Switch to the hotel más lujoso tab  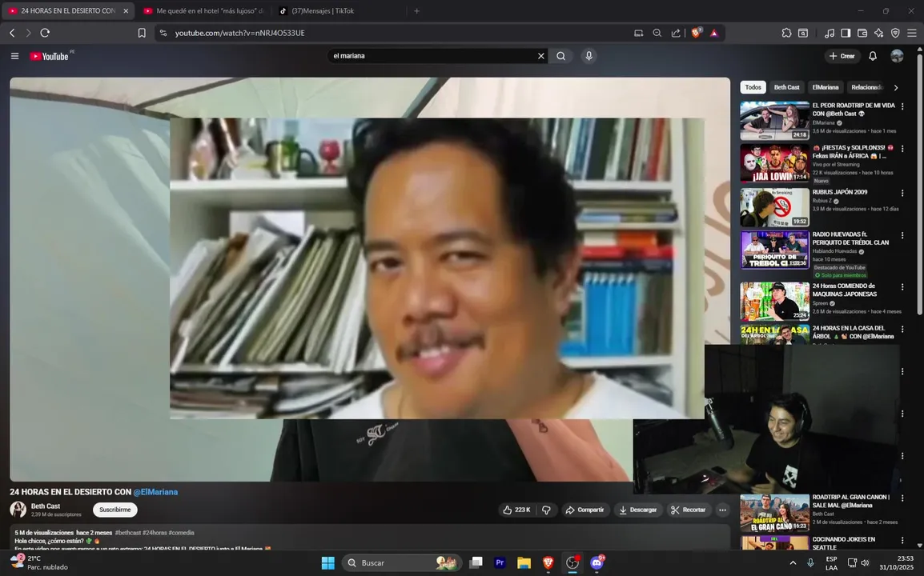[204, 10]
